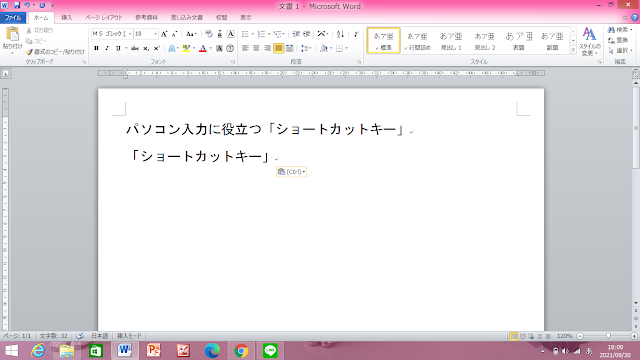Open the Paste Options (Ctrl) popup
This screenshot has width=640, height=360.
click(291, 172)
